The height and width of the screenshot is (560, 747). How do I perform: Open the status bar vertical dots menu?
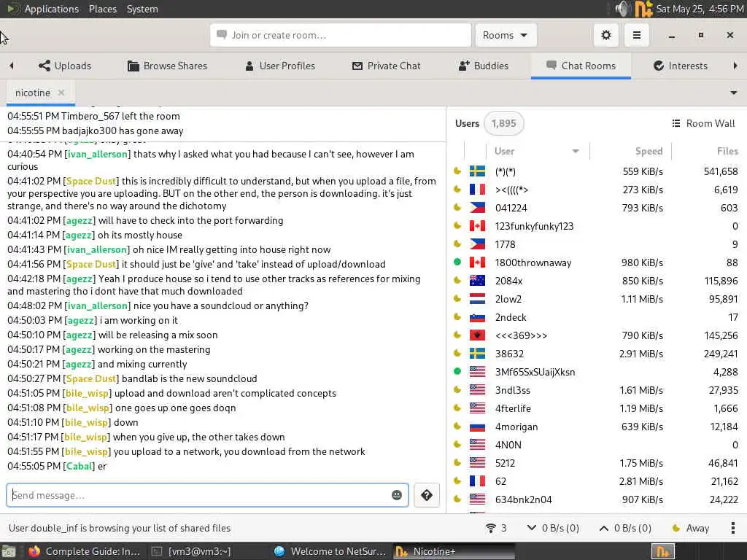click(x=732, y=528)
